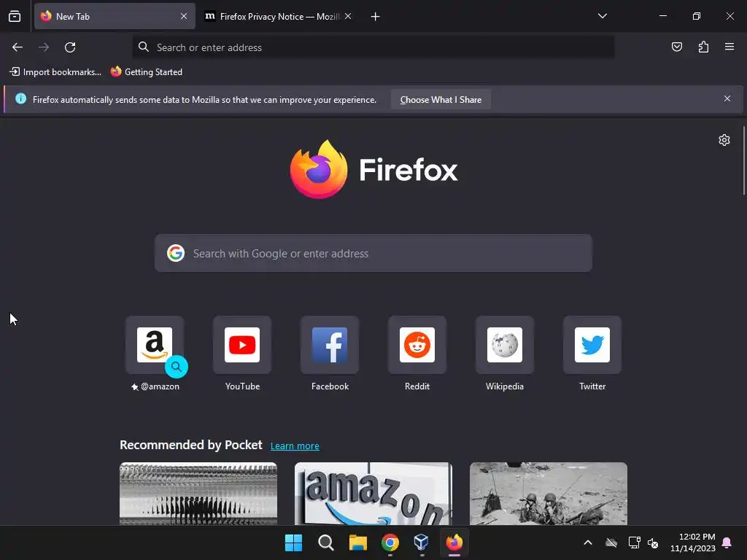Click the Search or enter address bar
The width and height of the screenshot is (747, 560).
click(373, 47)
